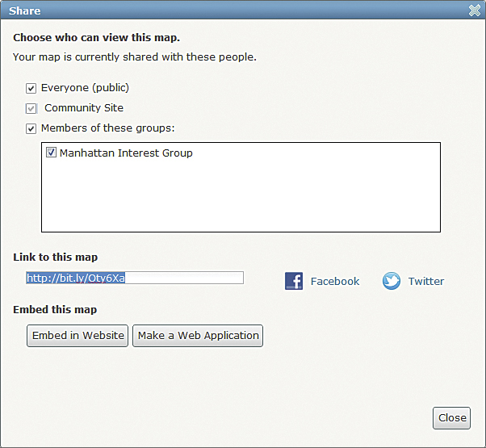Uncheck the Members of these groups checkbox
The width and height of the screenshot is (486, 448).
click(31, 128)
